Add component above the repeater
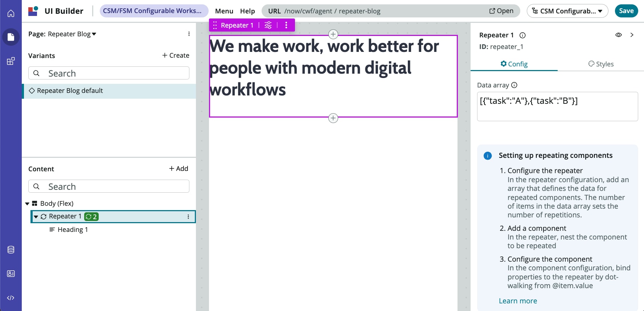The image size is (644, 311). [x=333, y=34]
